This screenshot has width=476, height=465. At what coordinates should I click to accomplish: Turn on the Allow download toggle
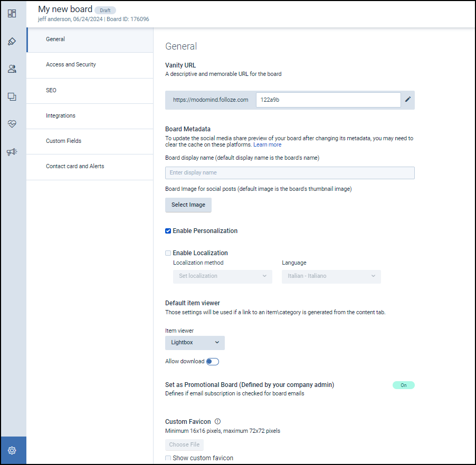tap(212, 362)
